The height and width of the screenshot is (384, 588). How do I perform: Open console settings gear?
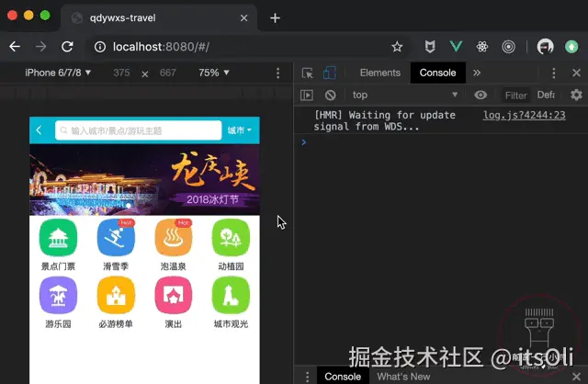point(576,95)
